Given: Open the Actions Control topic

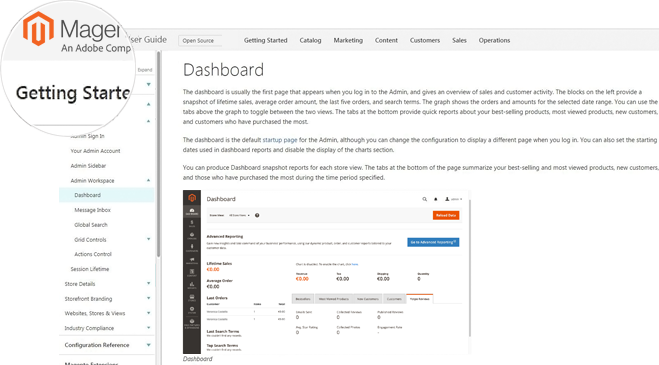Looking at the screenshot, I should pyautogui.click(x=93, y=254).
